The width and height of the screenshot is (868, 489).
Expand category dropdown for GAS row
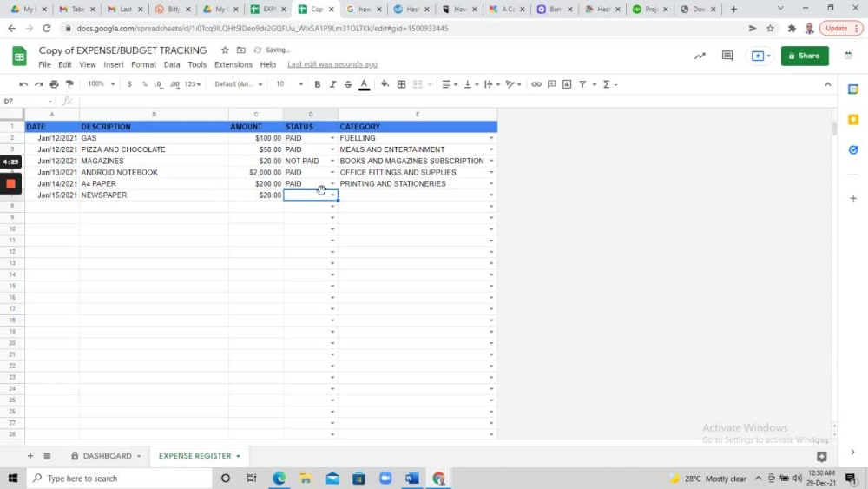491,138
